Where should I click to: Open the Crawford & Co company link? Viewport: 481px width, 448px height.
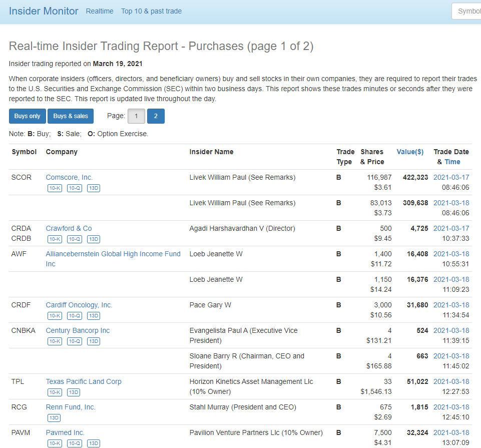pyautogui.click(x=69, y=228)
